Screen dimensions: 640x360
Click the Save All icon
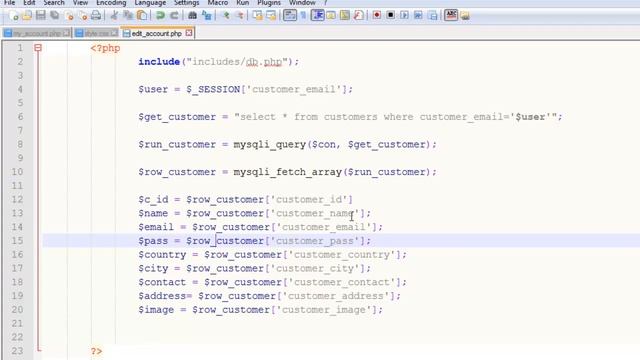[55, 16]
